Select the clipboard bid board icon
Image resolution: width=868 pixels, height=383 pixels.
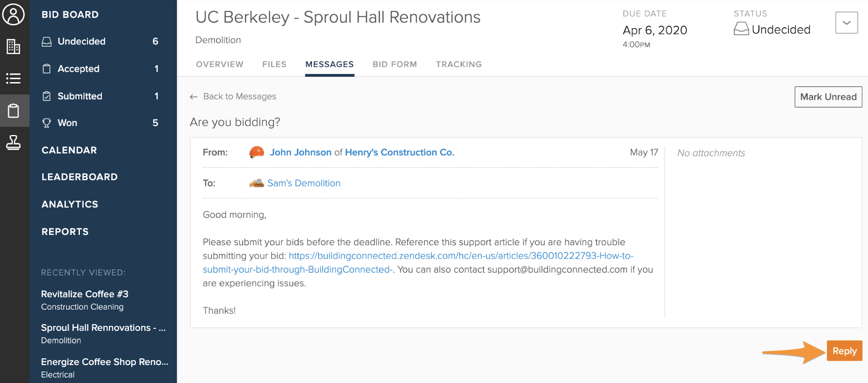13,111
